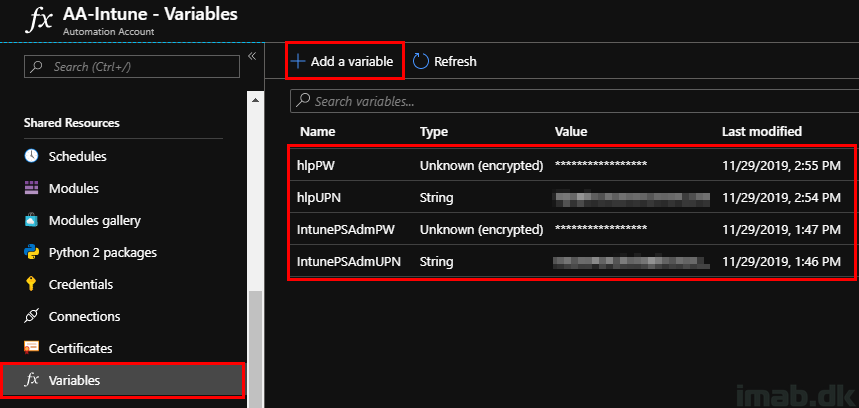Select the IntunePSAdmPW variable
859x408 pixels.
coord(346,230)
